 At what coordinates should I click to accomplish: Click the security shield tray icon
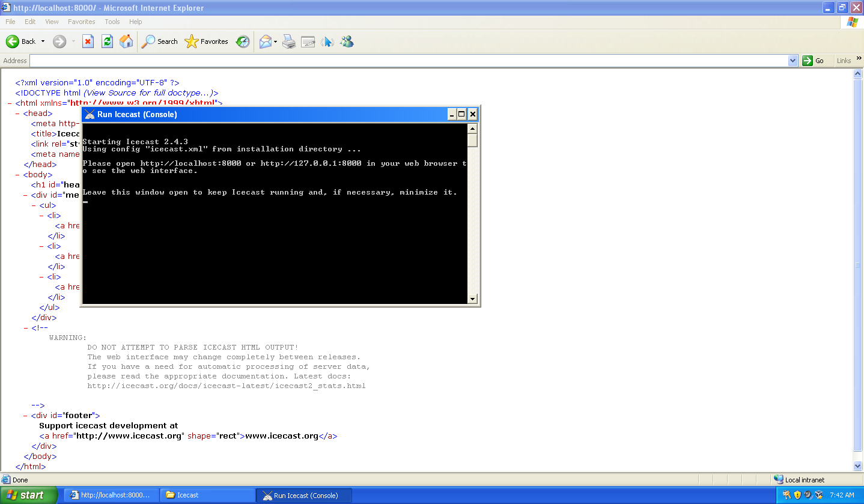pos(798,495)
